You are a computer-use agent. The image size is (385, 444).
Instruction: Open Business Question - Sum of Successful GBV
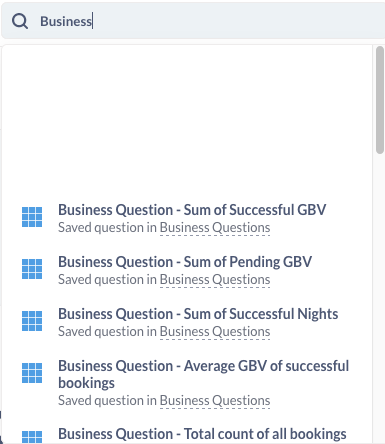(192, 210)
